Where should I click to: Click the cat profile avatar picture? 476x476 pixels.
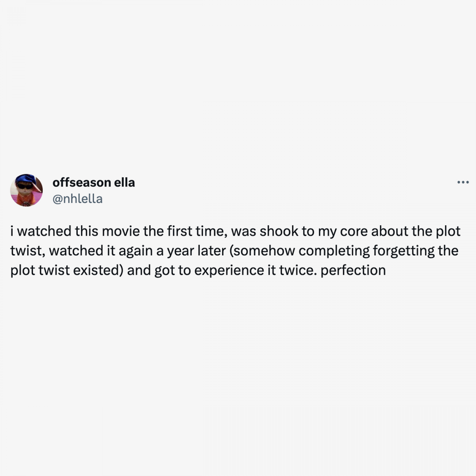[x=26, y=190]
